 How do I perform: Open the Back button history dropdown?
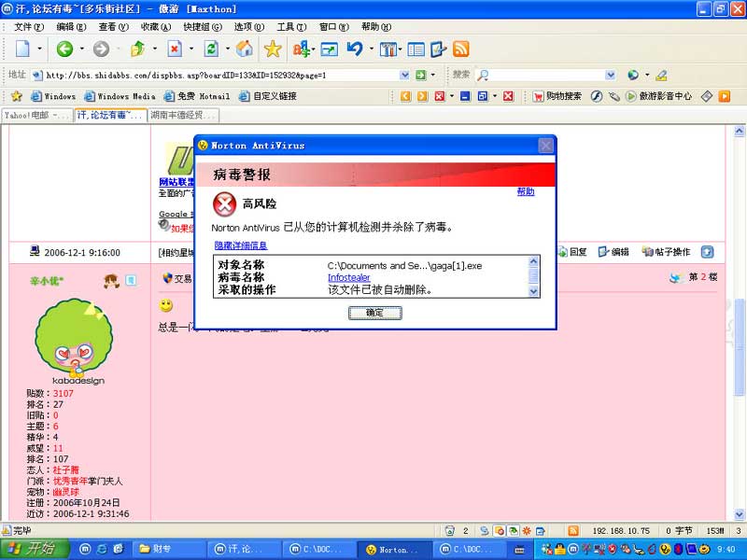point(81,49)
